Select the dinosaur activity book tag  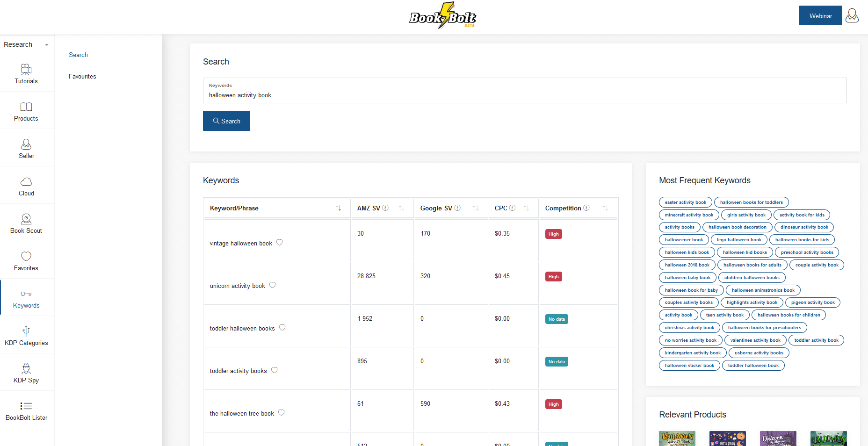point(804,227)
